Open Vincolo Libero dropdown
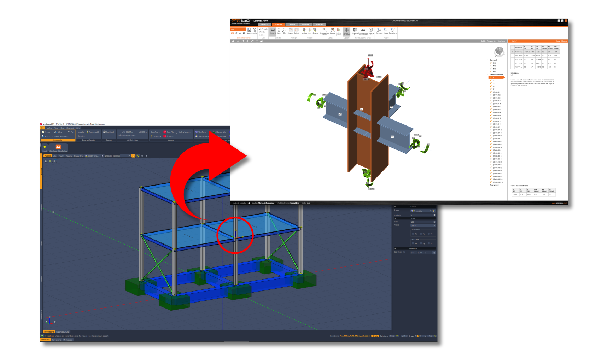 click(x=423, y=225)
